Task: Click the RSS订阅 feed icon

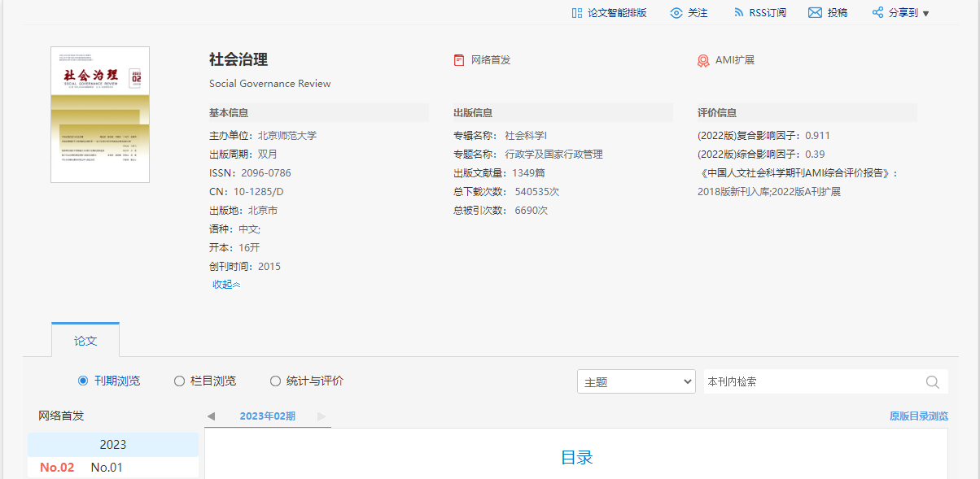Action: pos(739,13)
